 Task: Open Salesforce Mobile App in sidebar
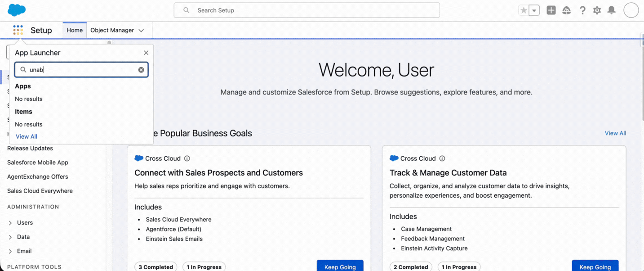tap(38, 163)
